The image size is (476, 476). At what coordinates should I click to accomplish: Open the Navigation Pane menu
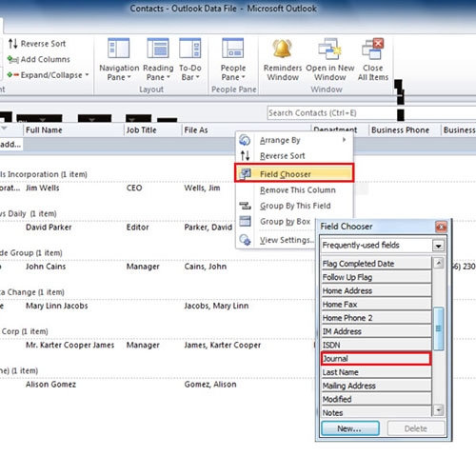pyautogui.click(x=119, y=59)
